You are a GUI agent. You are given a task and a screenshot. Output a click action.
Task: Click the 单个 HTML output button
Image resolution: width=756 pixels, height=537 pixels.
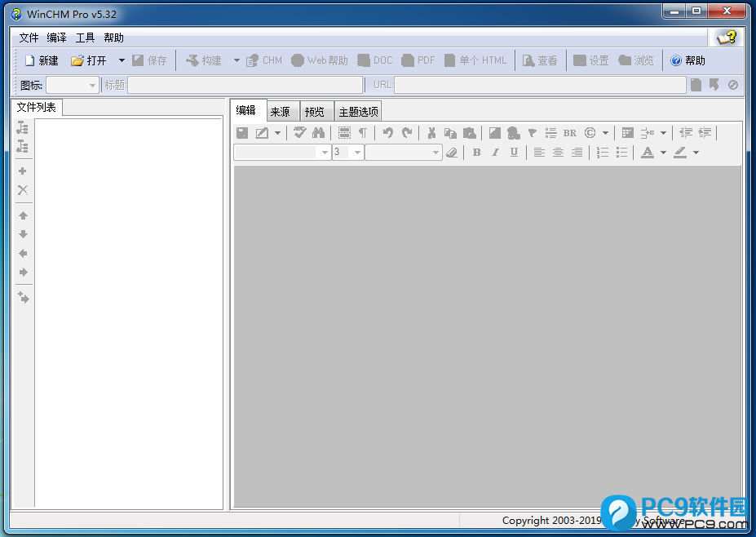[x=475, y=60]
